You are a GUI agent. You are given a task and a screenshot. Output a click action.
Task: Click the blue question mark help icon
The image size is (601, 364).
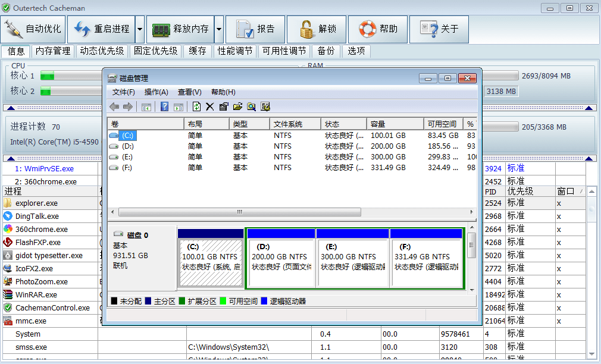pos(165,106)
